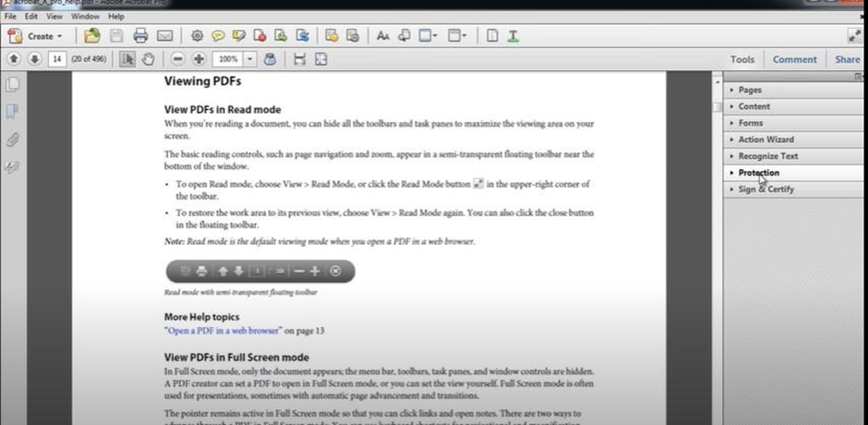
Task: Open the Signatures navigation panel
Action: click(12, 167)
